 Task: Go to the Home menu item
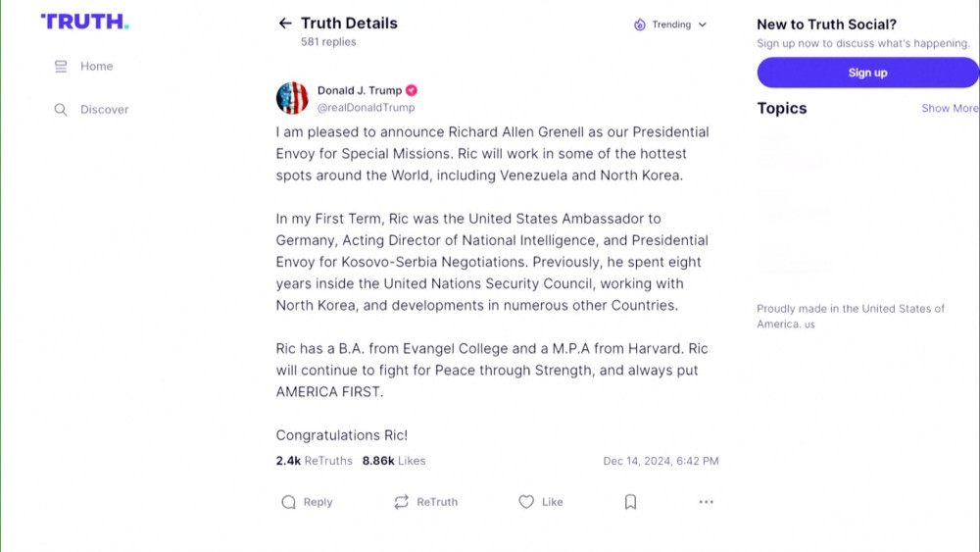[x=96, y=67]
